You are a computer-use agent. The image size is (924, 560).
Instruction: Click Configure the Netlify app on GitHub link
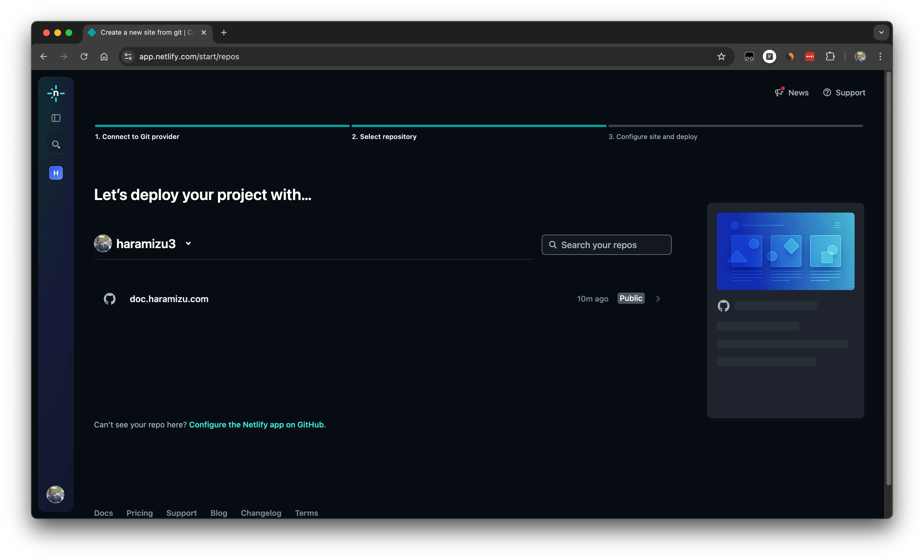pos(256,424)
